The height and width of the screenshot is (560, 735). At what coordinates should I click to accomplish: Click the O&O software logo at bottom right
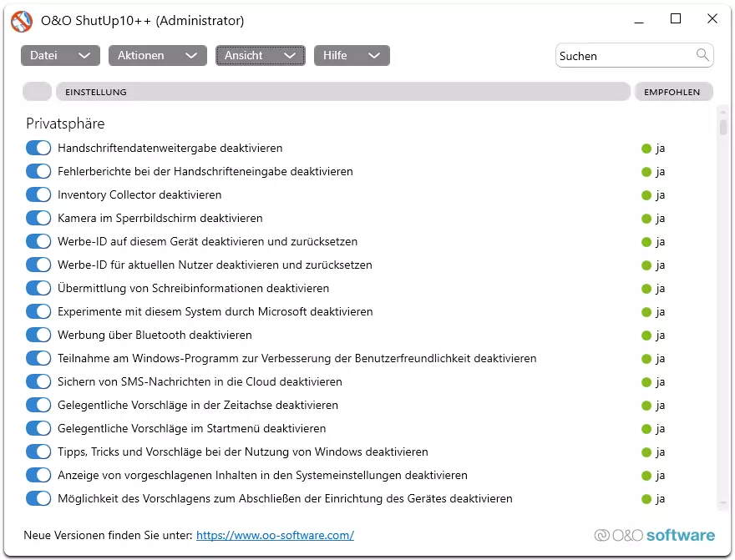click(x=654, y=535)
